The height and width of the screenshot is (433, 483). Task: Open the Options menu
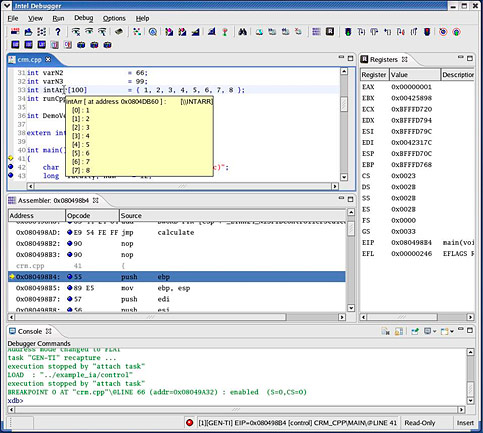point(114,18)
